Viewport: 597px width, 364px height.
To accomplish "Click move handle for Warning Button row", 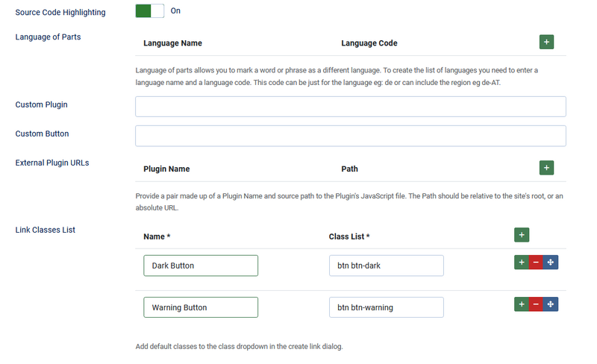I will pyautogui.click(x=550, y=304).
